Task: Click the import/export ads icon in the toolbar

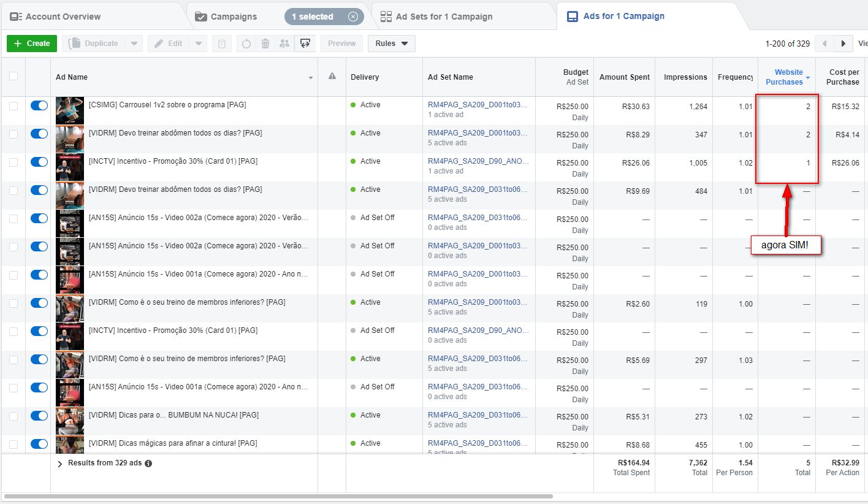Action: coord(305,44)
